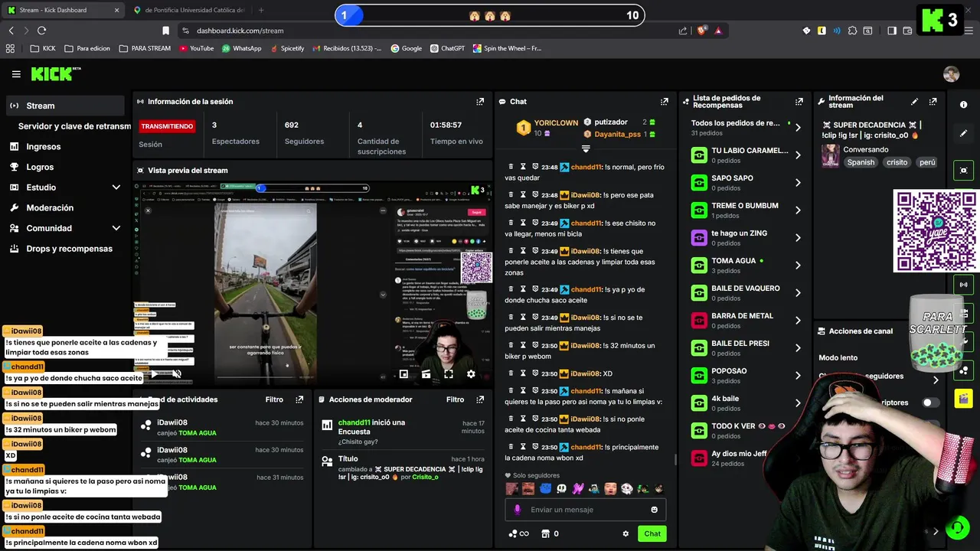Click the channel points icon below chat

[x=518, y=534]
